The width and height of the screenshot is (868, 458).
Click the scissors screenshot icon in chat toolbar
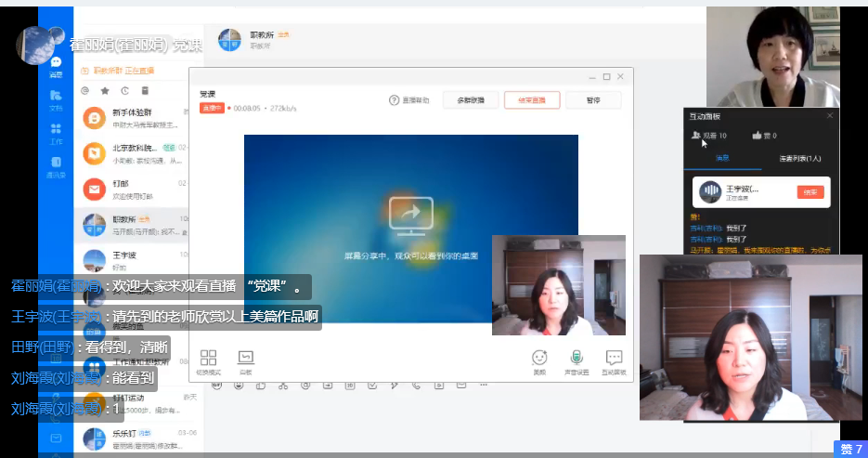click(283, 385)
